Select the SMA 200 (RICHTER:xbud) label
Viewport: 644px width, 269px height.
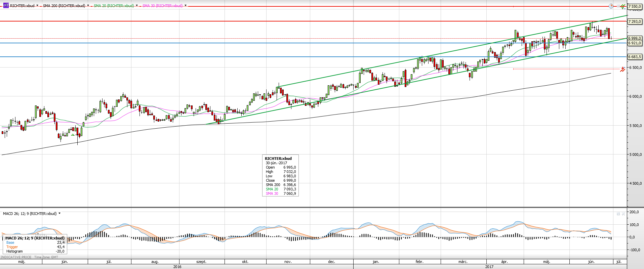tap(64, 6)
